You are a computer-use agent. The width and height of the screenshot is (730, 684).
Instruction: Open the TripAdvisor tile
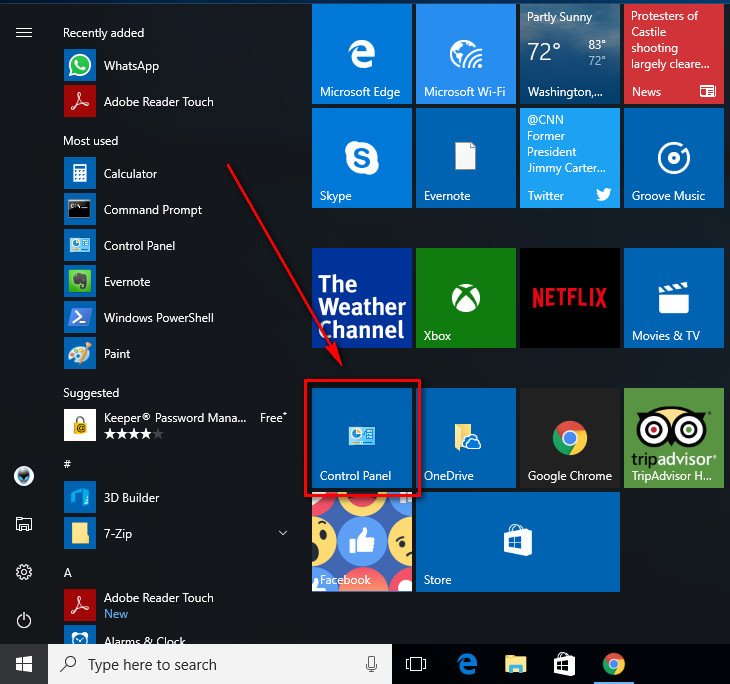point(674,438)
